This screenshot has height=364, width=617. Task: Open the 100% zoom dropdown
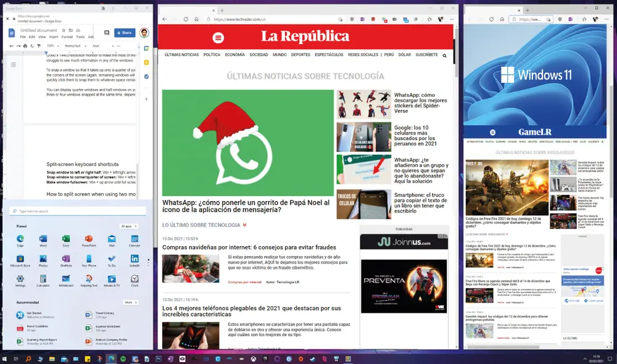(52, 46)
